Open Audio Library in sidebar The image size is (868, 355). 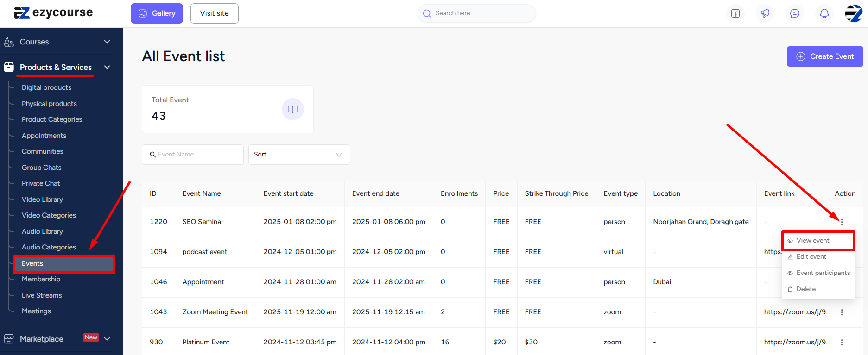point(42,231)
